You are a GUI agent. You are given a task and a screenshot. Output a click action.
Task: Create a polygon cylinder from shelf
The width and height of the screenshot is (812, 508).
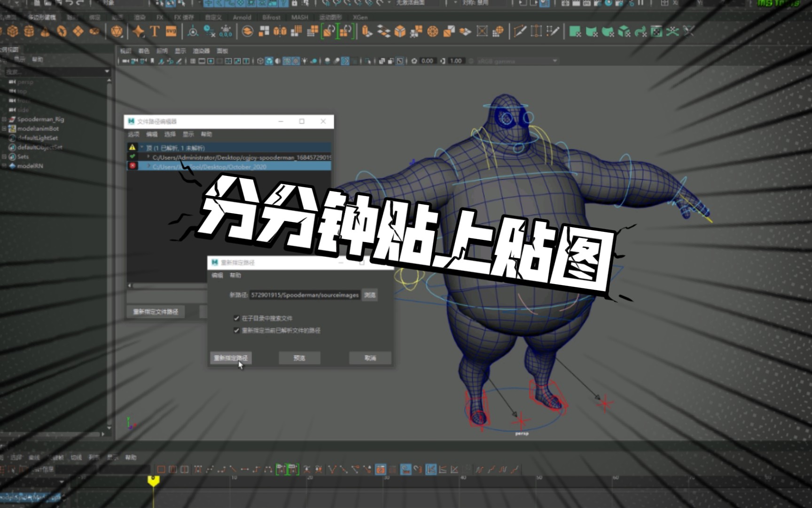tap(29, 32)
